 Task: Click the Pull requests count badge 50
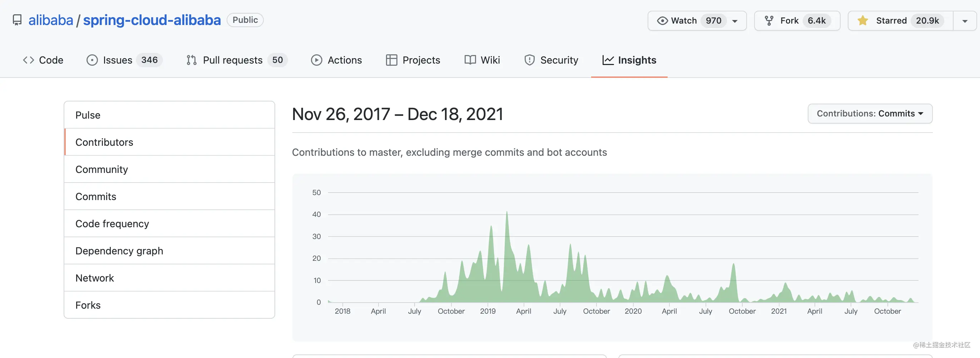point(278,60)
